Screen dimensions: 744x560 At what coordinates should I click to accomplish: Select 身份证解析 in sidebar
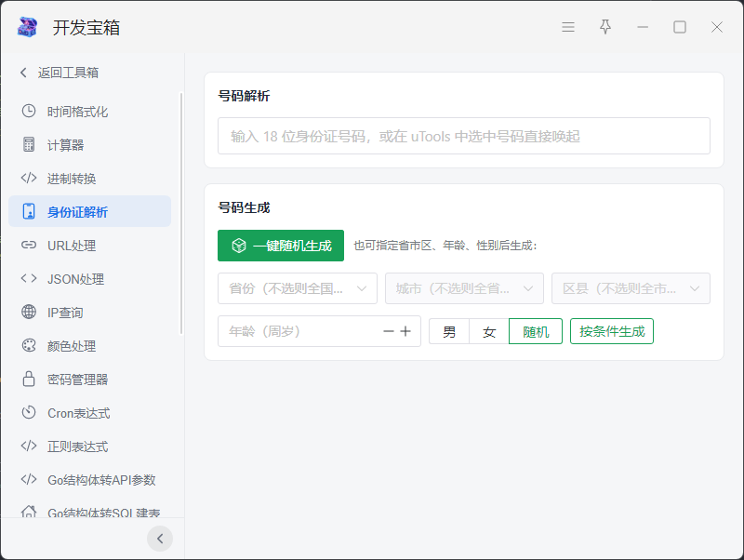(89, 211)
